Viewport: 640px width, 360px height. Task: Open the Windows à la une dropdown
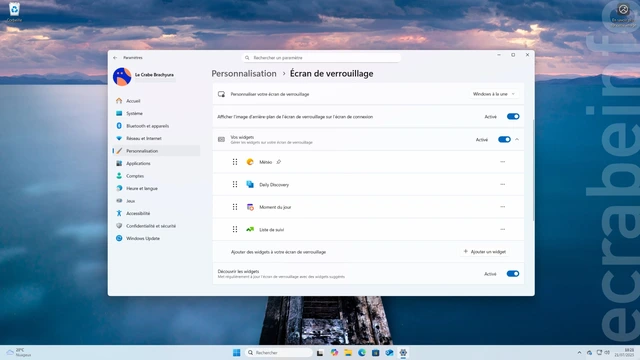pyautogui.click(x=493, y=94)
